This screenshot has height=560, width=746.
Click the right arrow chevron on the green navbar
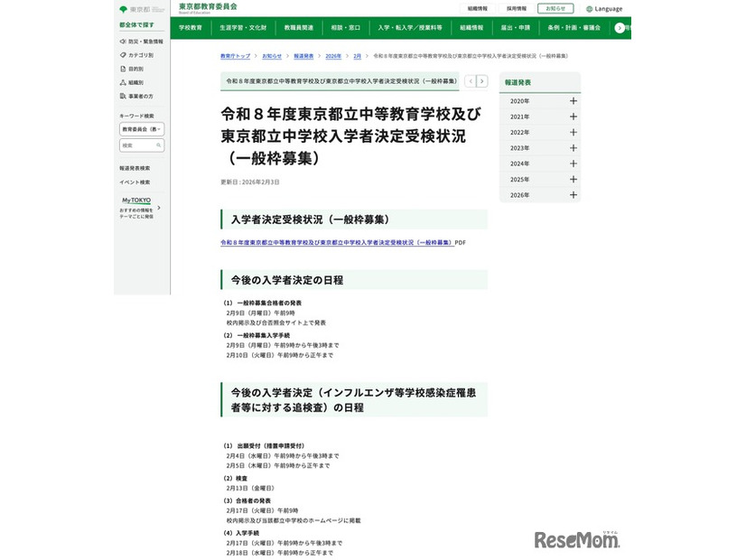pos(620,28)
